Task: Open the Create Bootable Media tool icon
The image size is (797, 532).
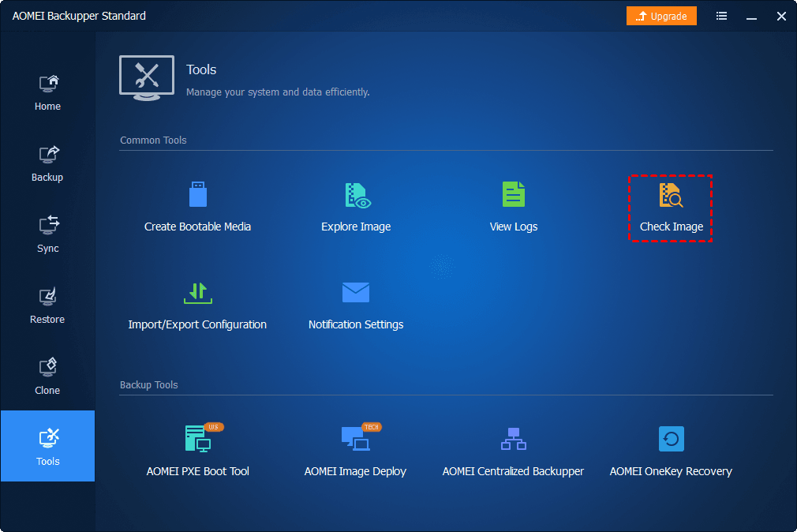Action: point(198,194)
